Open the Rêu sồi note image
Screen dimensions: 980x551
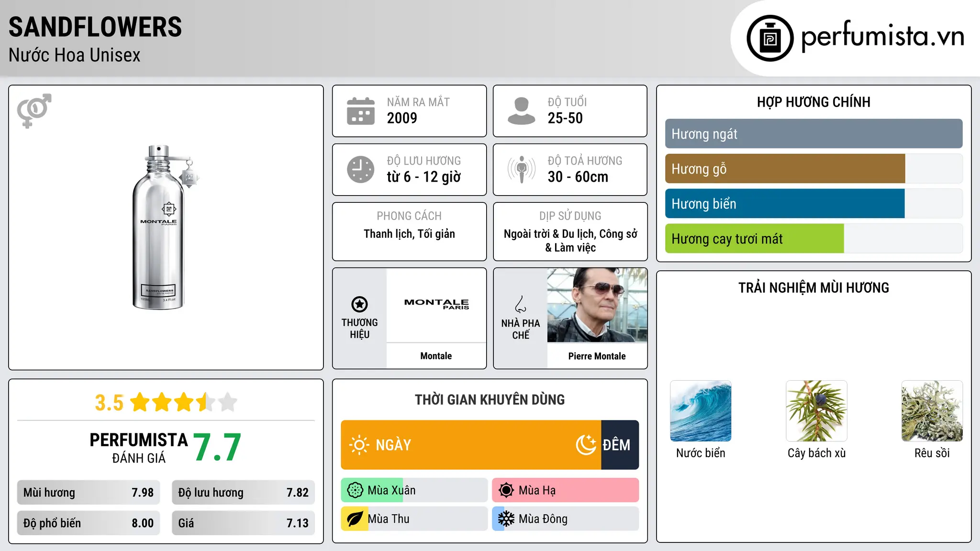click(x=932, y=411)
